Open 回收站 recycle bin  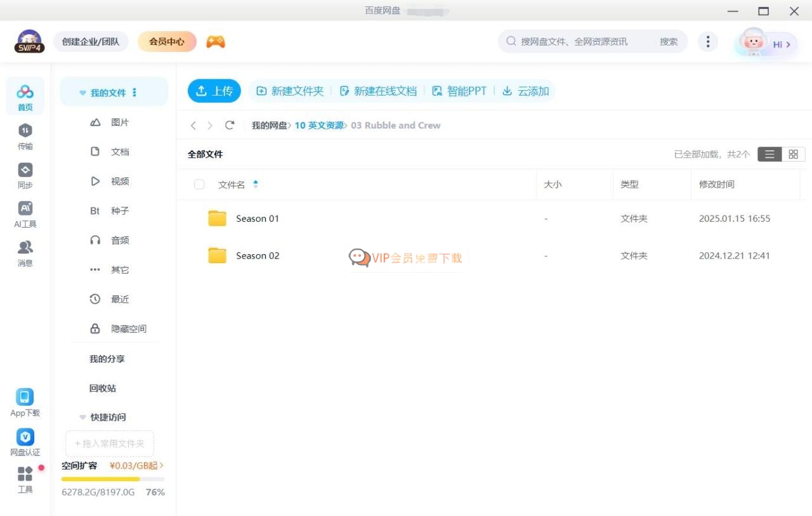[103, 388]
